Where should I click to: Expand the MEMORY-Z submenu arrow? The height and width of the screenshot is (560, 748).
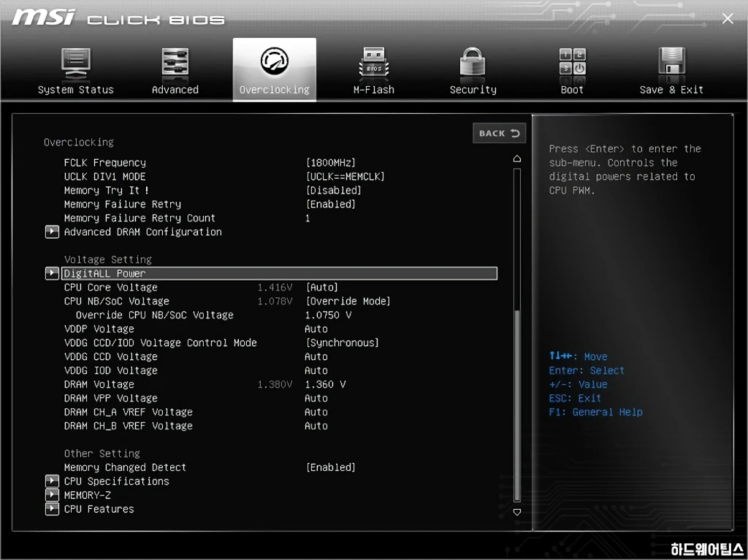point(52,494)
